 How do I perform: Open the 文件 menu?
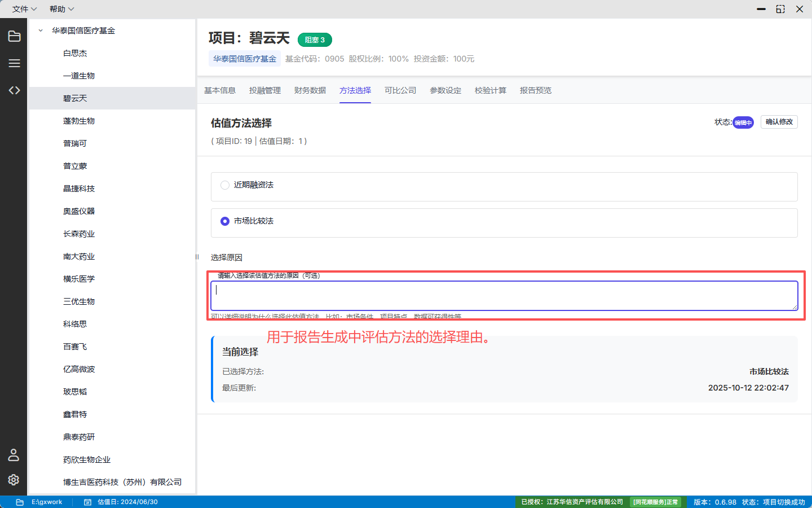pos(24,9)
